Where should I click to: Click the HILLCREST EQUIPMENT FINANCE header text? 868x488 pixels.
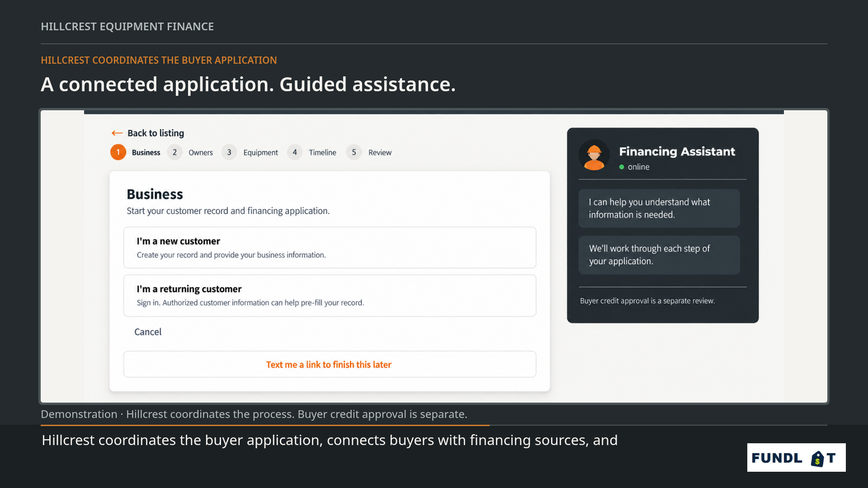click(127, 27)
